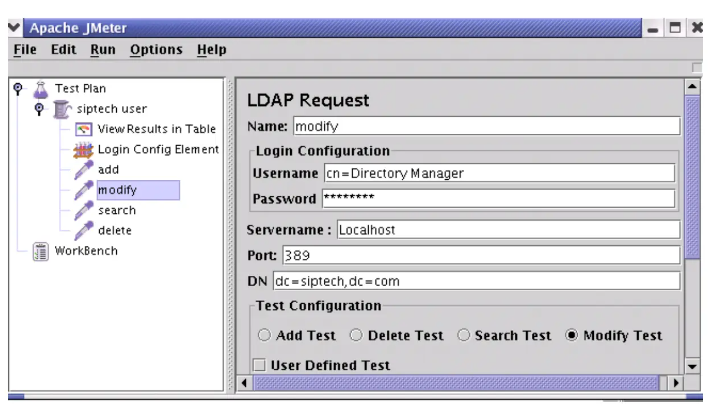Click the pipette icon beside modify
This screenshot has height=408, width=727.
pos(83,190)
